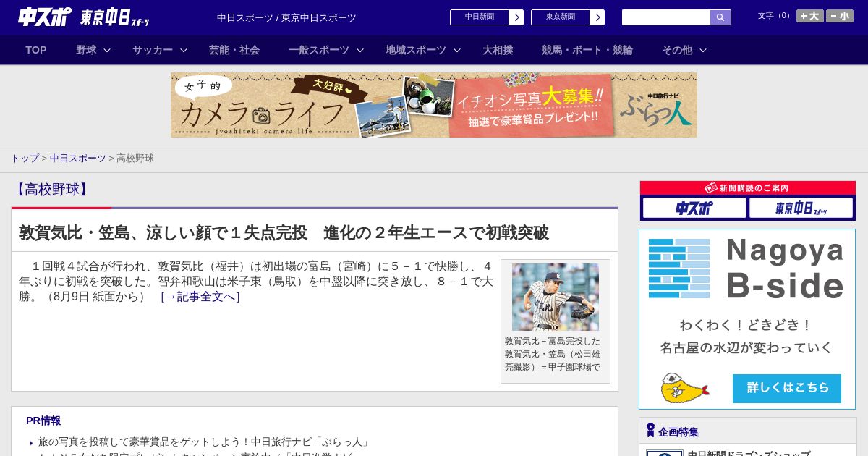Click the カメラライフ banner advertisement

434,105
